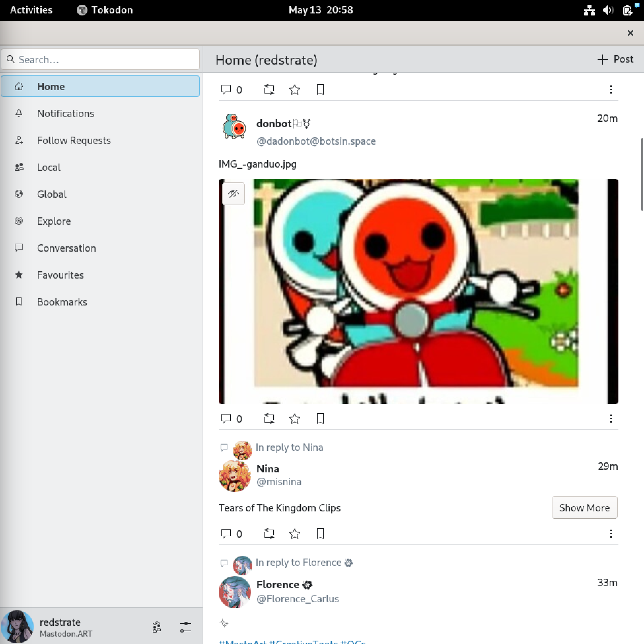Open the switch accounts icon
This screenshot has height=644, width=644.
point(156,627)
